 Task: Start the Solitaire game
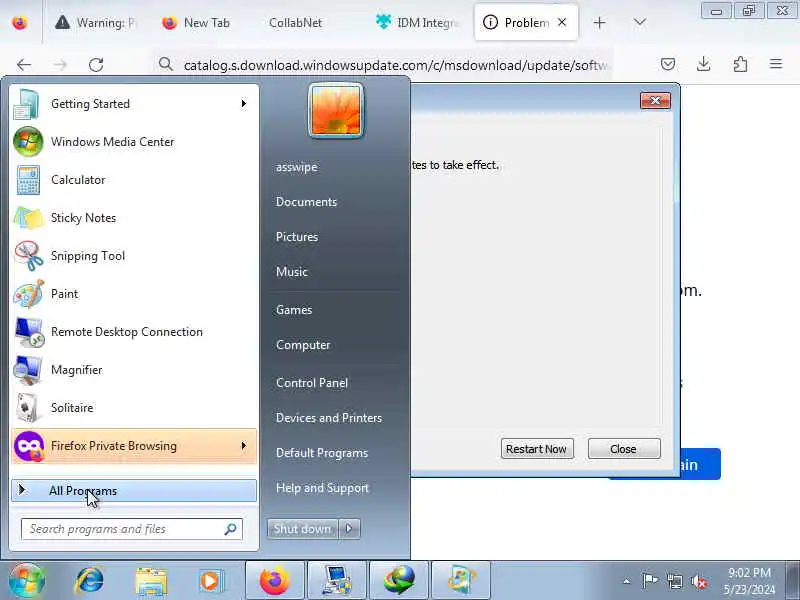[x=134, y=408]
